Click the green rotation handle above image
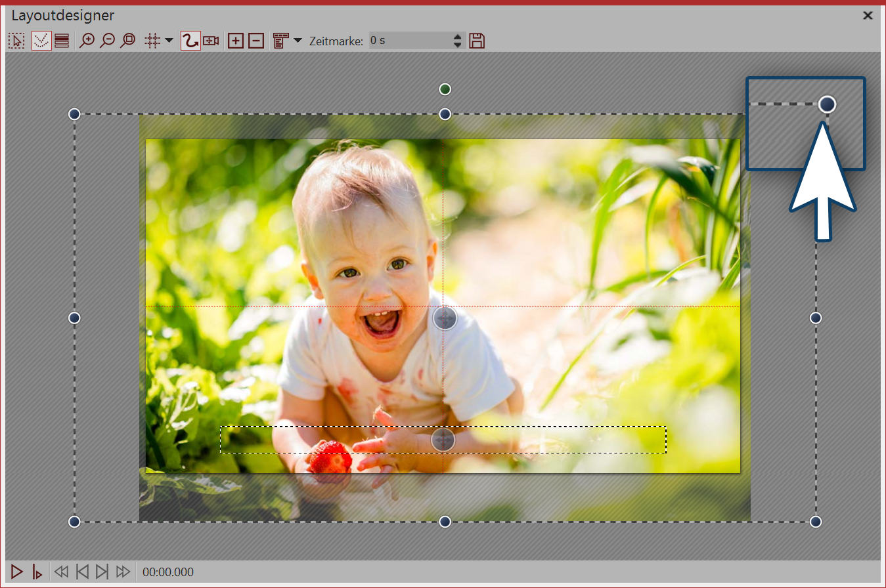This screenshot has width=886, height=588. [445, 89]
